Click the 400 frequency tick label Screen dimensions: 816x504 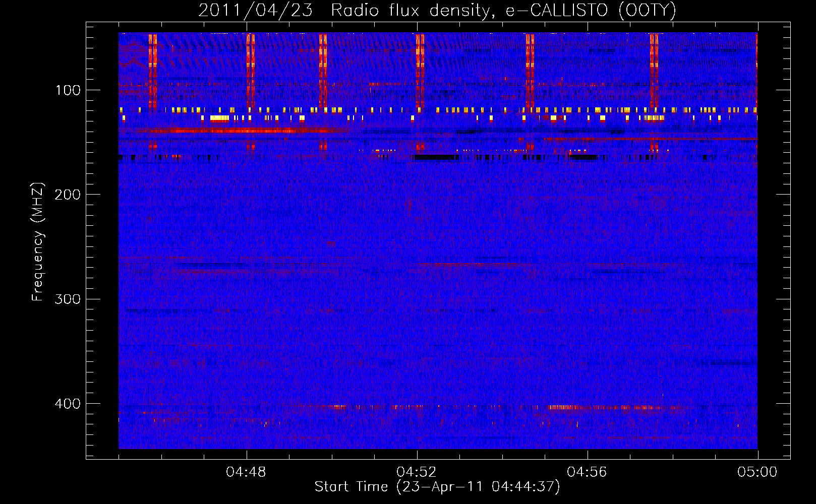click(x=67, y=404)
